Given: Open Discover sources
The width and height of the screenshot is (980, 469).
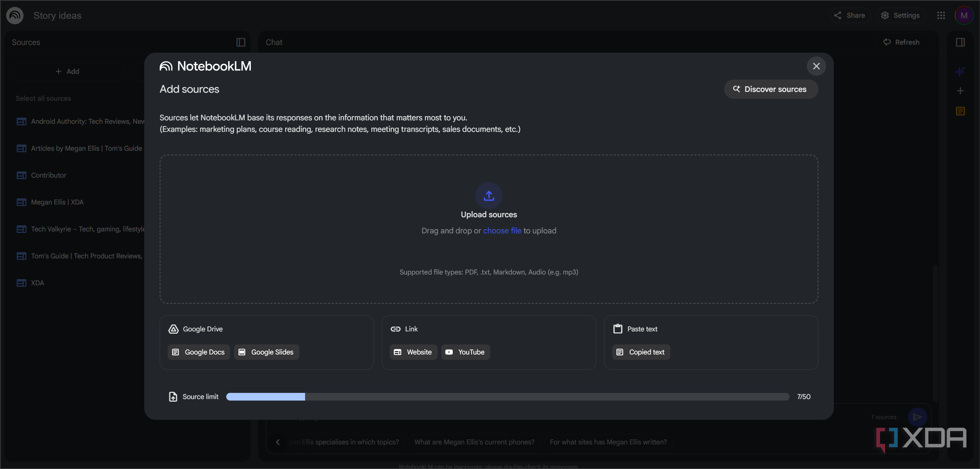Looking at the screenshot, I should 771,89.
